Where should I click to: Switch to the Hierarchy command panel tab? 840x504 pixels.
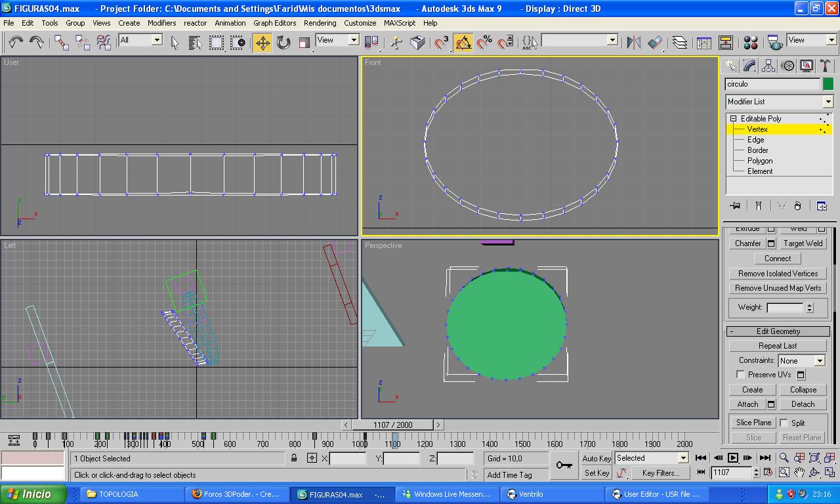tap(768, 66)
